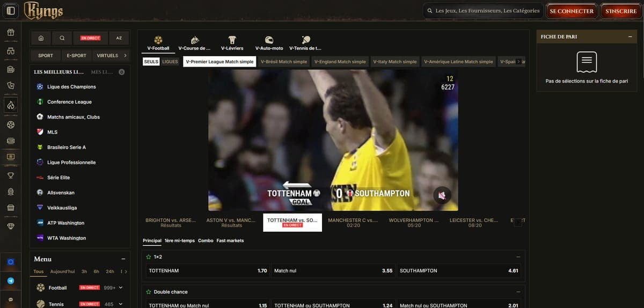Viewport: 644px width, 308px height.
Task: Open 1ère mi-temps markets tab
Action: [x=180, y=240]
